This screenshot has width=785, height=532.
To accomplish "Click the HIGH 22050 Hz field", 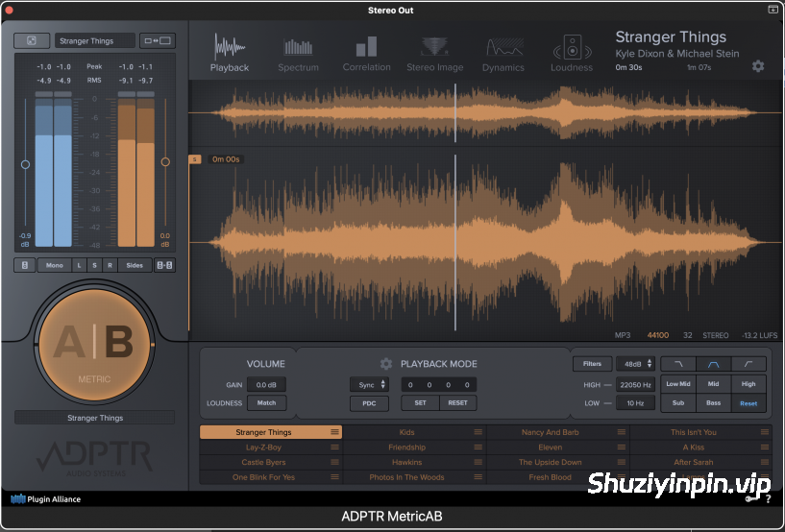I will click(x=635, y=385).
